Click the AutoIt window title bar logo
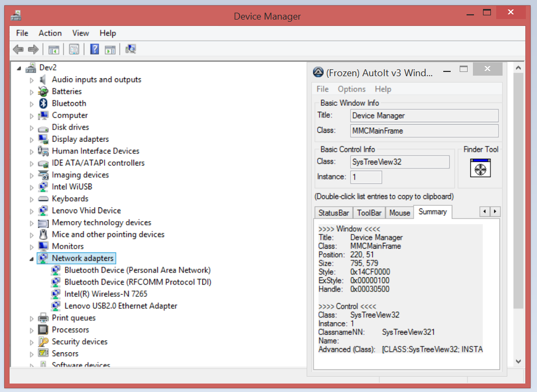The width and height of the screenshot is (537, 392). pyautogui.click(x=318, y=72)
